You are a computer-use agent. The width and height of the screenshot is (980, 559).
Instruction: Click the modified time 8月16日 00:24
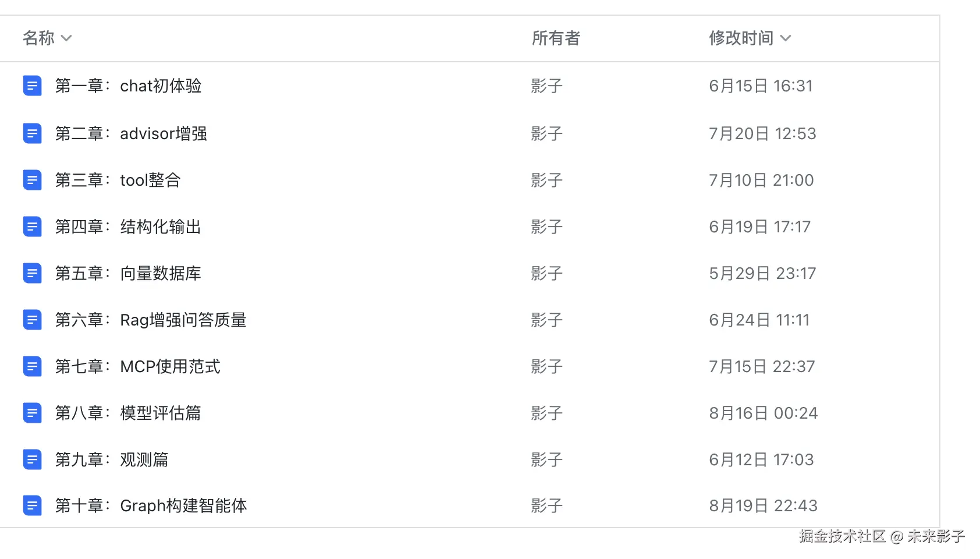(763, 413)
